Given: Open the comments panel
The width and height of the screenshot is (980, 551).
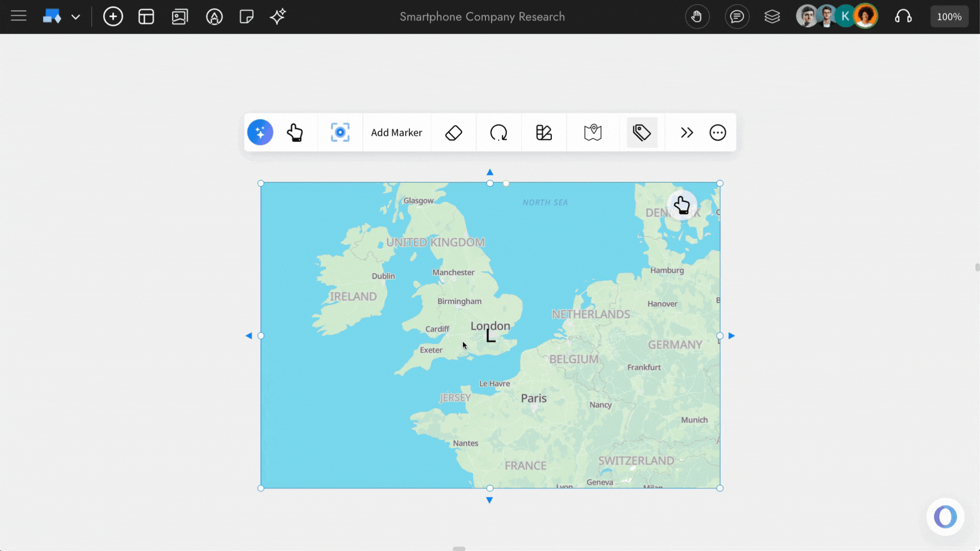Looking at the screenshot, I should (x=737, y=16).
